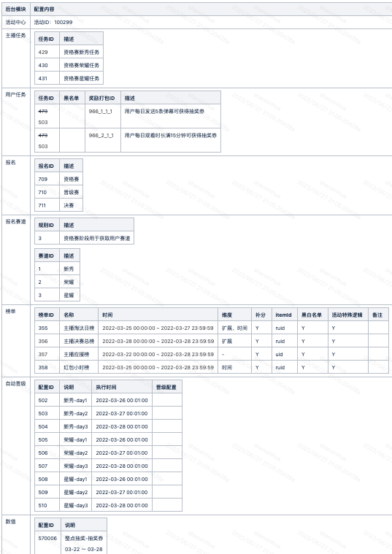The width and height of the screenshot is (392, 554).
Task: Click leaderboard ID 355 cell
Action: 47,328
